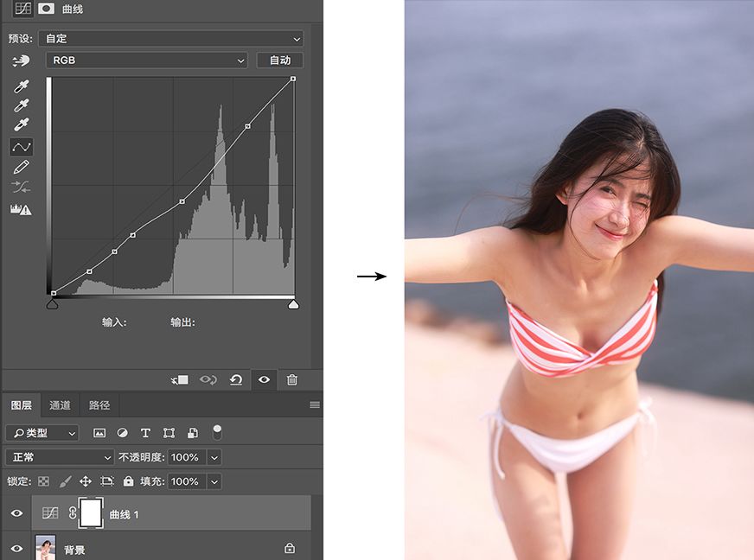Expand the 正常 blend mode dropdown
This screenshot has height=560, width=754.
(60, 457)
